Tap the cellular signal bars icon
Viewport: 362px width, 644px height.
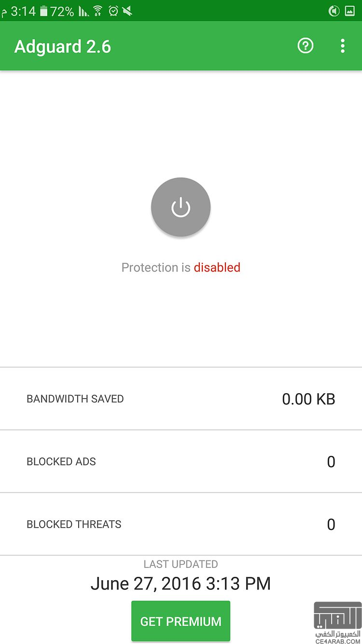84,11
